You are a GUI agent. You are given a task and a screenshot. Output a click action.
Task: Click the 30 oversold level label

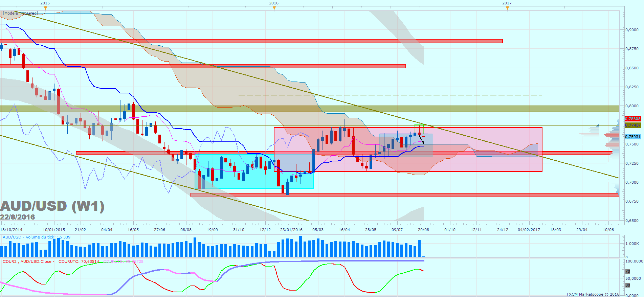click(628, 285)
